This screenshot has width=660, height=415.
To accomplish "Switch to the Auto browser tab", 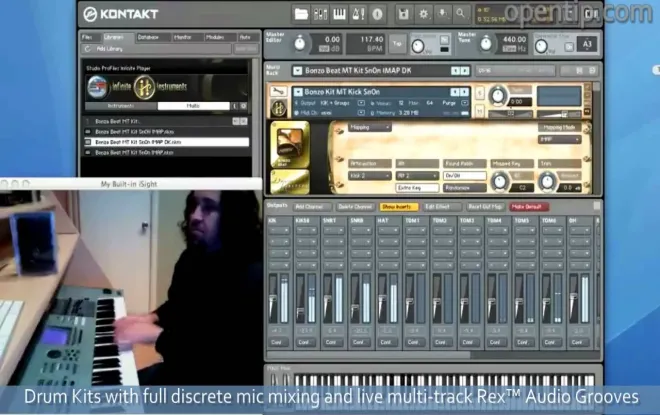I will tap(248, 37).
